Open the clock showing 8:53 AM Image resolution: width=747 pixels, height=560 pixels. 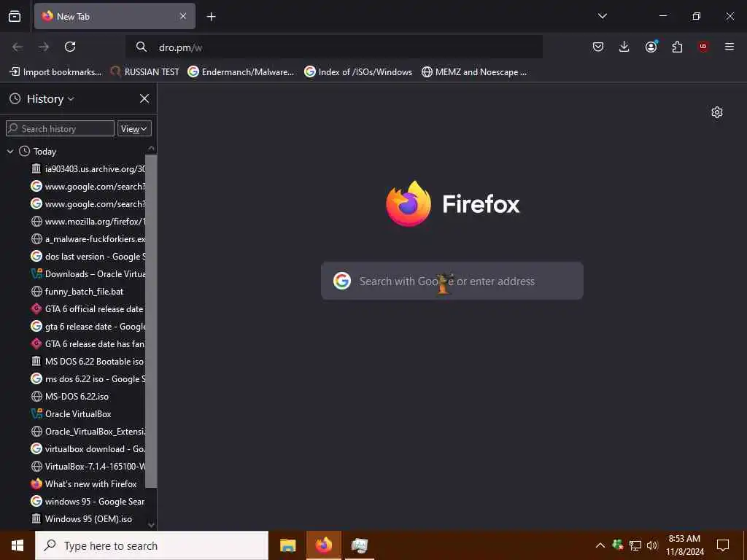point(684,545)
